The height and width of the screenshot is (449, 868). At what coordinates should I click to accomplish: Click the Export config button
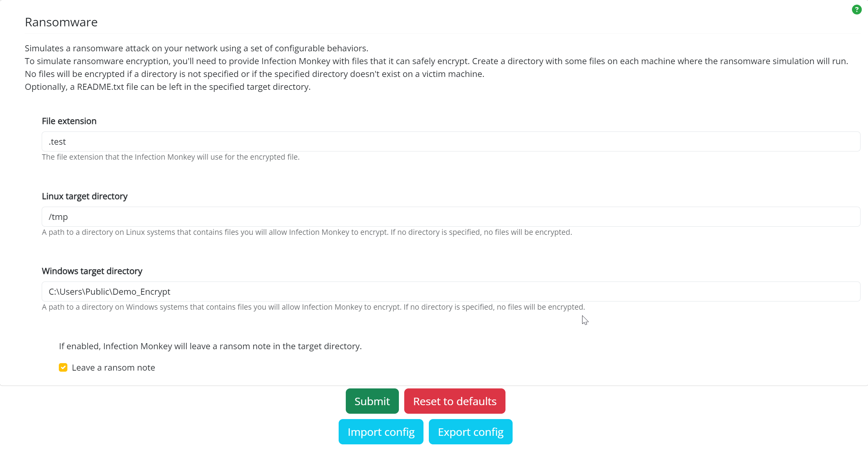470,432
